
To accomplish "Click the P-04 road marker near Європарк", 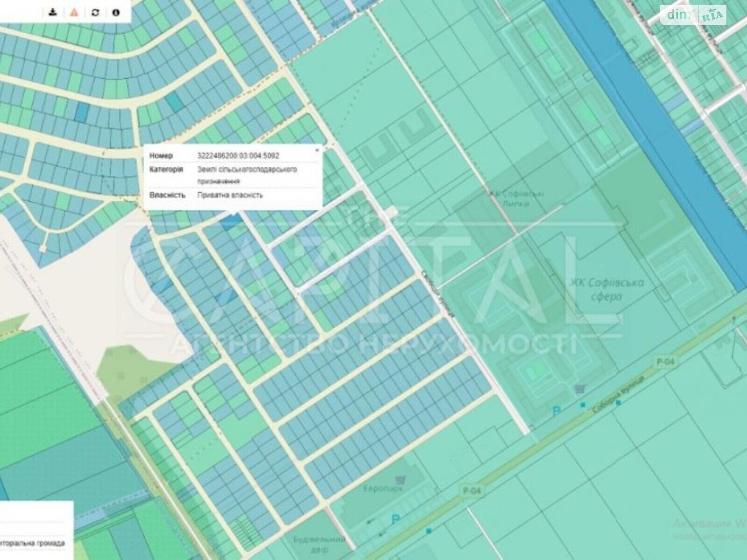I will tap(472, 491).
